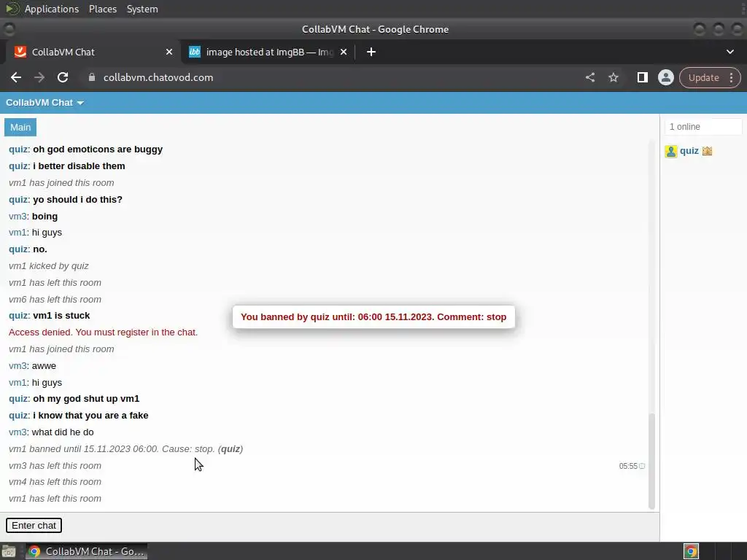Close the CollabVM Chat tab
Screen dimensions: 747x560
[169, 52]
